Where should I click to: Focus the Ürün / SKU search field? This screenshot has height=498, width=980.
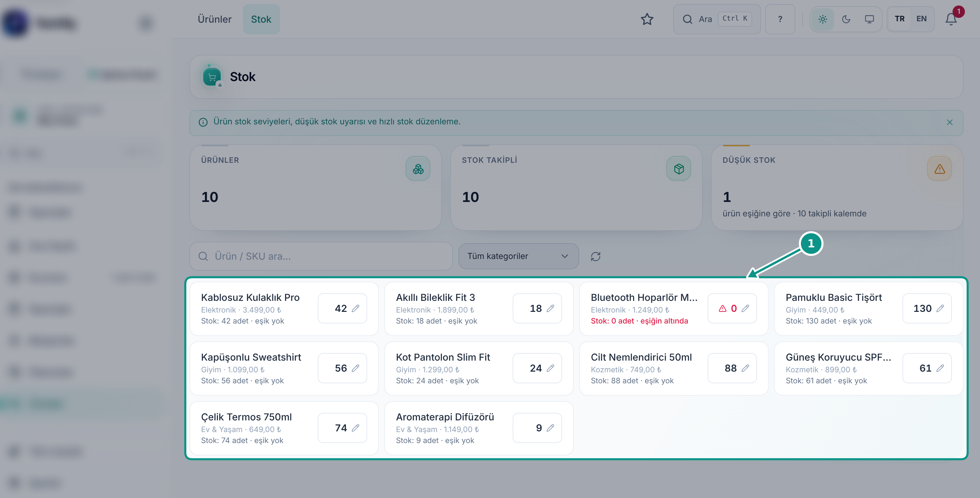[x=321, y=256]
